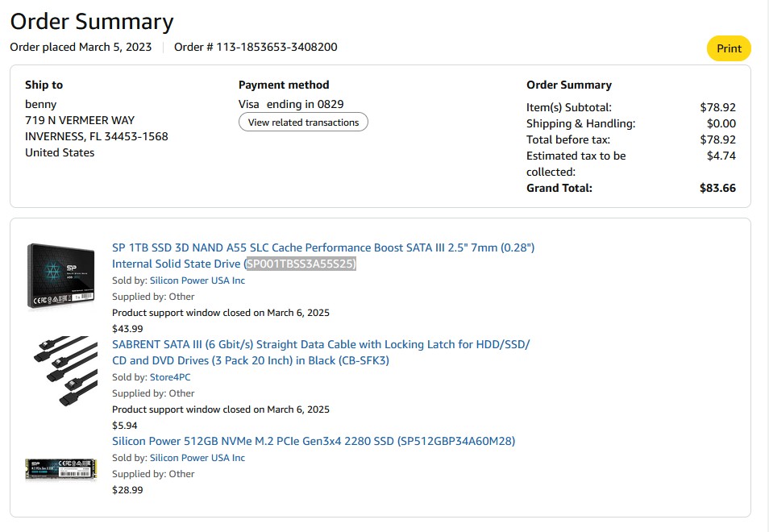Click the 1TB SATA SSD product thumbnail
Viewport: 769px width, 532px height.
coord(61,276)
